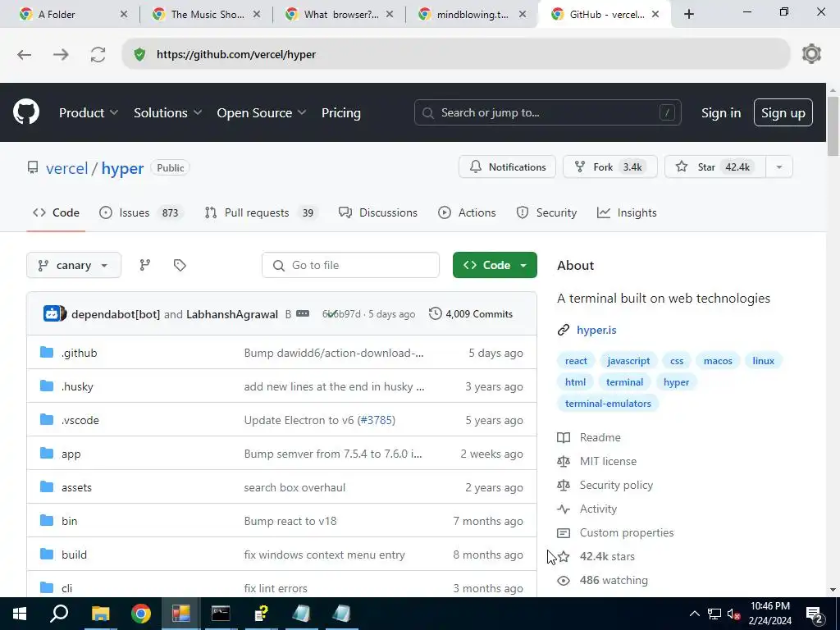
Task: Open the Security tab
Action: 546,212
